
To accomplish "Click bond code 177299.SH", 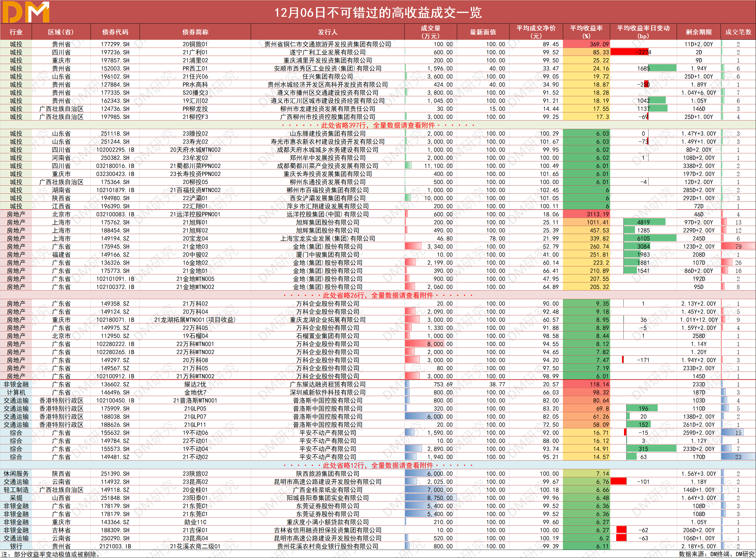I will click(x=115, y=44).
